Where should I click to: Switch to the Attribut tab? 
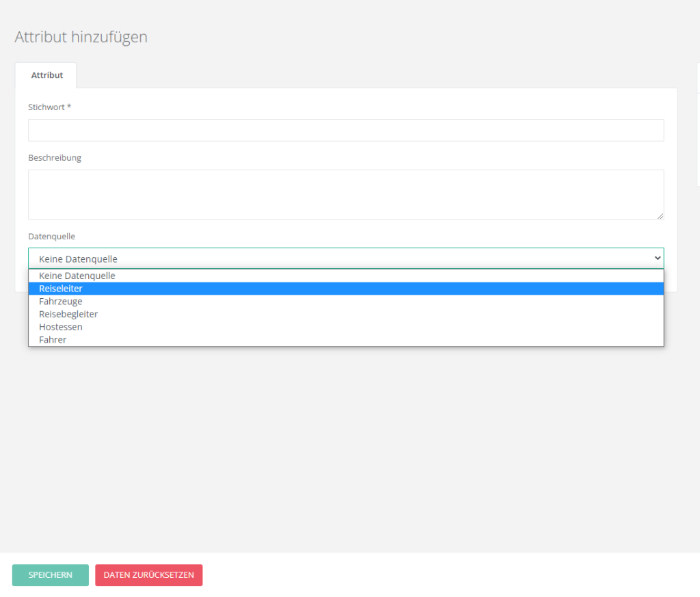click(x=46, y=75)
